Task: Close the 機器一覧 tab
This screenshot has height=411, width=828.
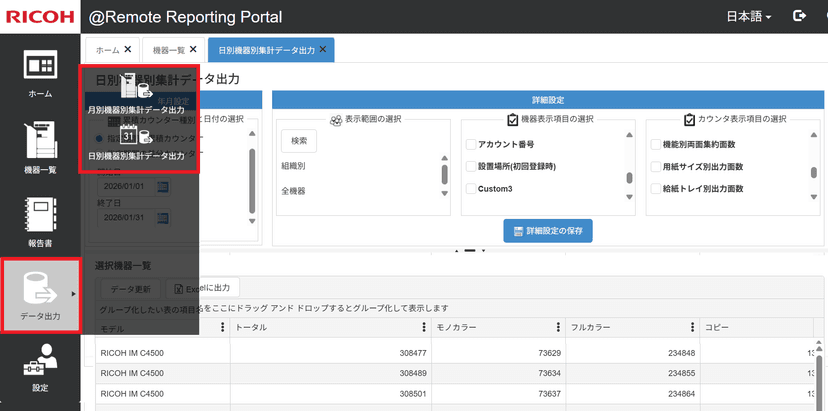Action: [x=193, y=49]
